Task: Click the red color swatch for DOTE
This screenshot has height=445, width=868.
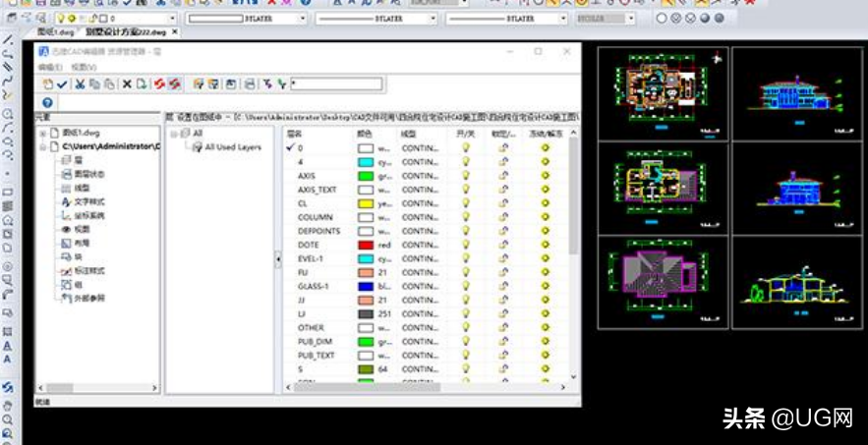Action: pos(366,245)
